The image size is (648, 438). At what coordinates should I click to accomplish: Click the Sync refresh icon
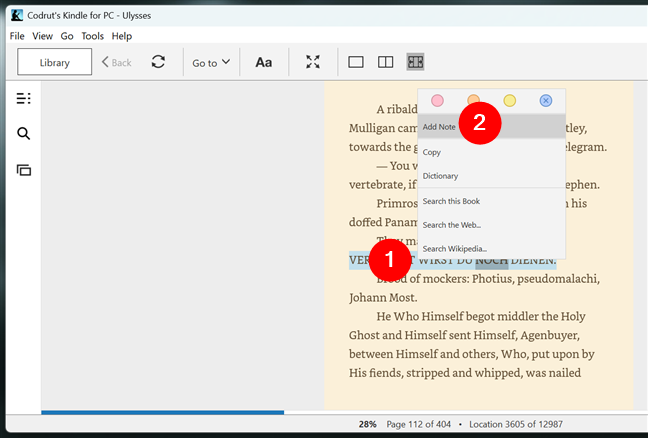point(158,62)
